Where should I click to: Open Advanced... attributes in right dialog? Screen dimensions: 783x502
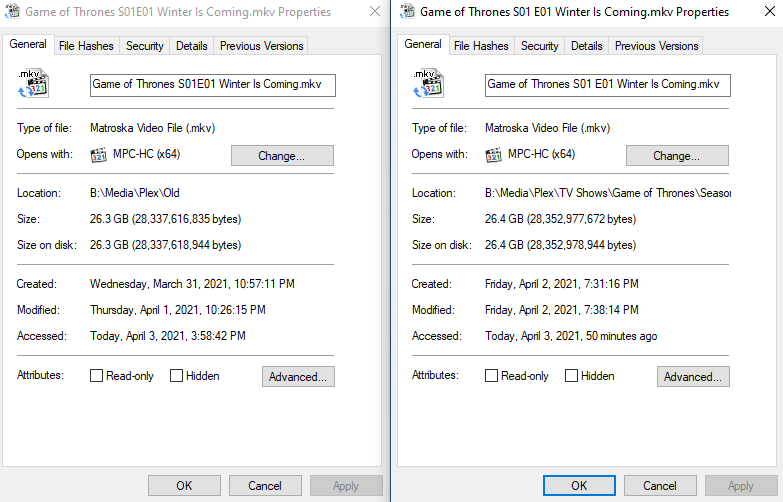point(693,377)
